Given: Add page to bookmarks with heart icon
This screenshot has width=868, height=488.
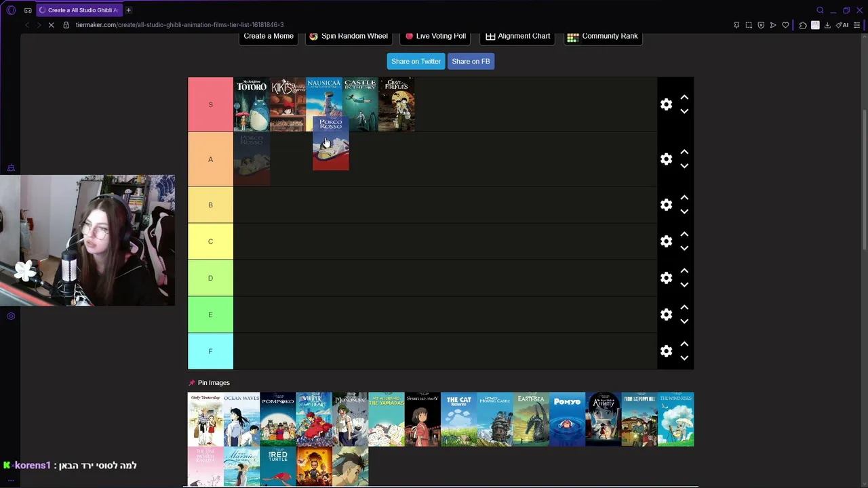Looking at the screenshot, I should [x=785, y=25].
